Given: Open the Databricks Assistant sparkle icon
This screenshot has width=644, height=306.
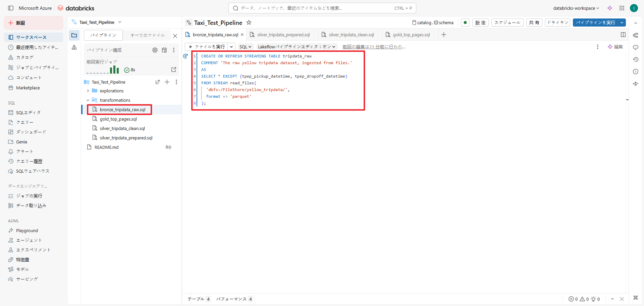Looking at the screenshot, I should pos(610,8).
